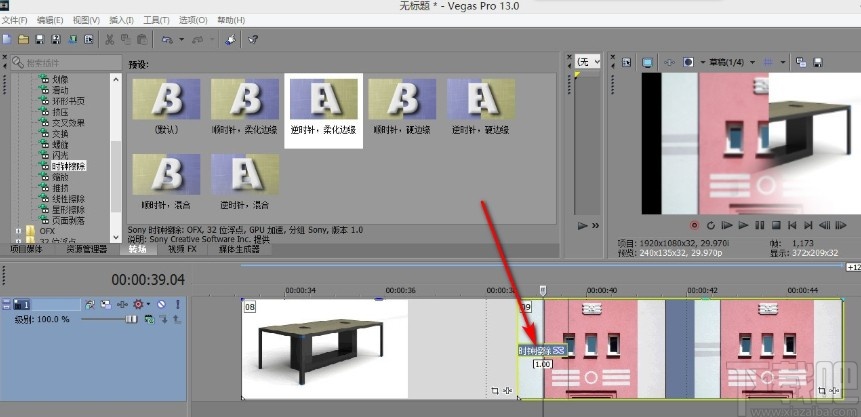Open a project using the folder icon
Screen dimensions: 861x417
pos(23,40)
